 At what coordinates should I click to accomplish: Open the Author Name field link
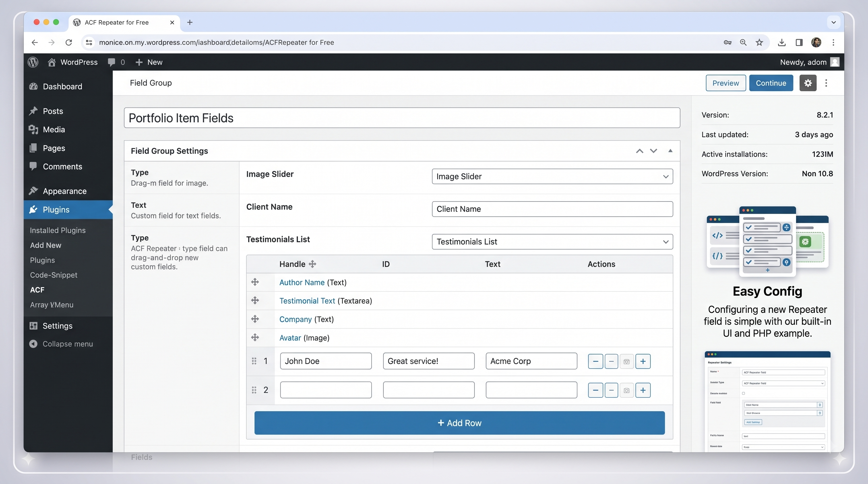point(302,282)
